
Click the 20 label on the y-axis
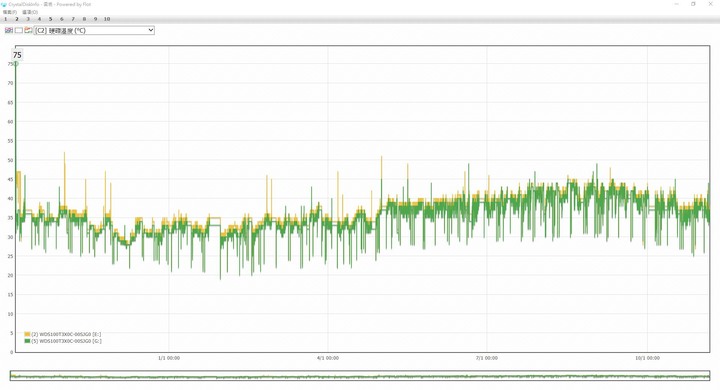(10, 275)
